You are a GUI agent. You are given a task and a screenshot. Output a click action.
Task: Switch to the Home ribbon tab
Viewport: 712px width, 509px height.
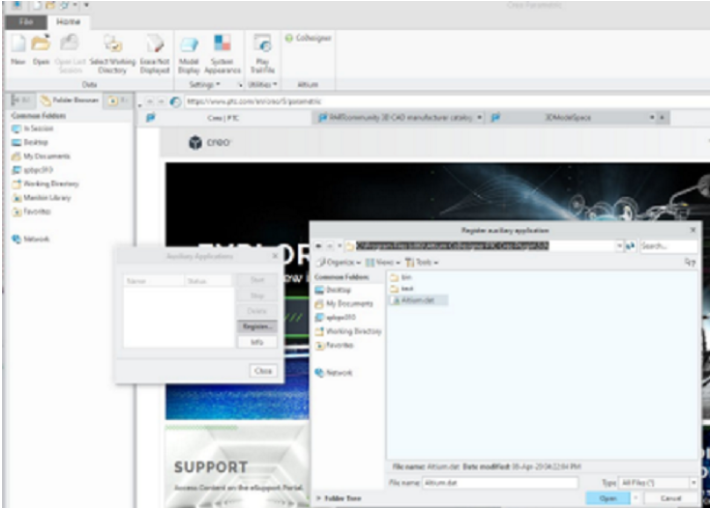[x=68, y=22]
